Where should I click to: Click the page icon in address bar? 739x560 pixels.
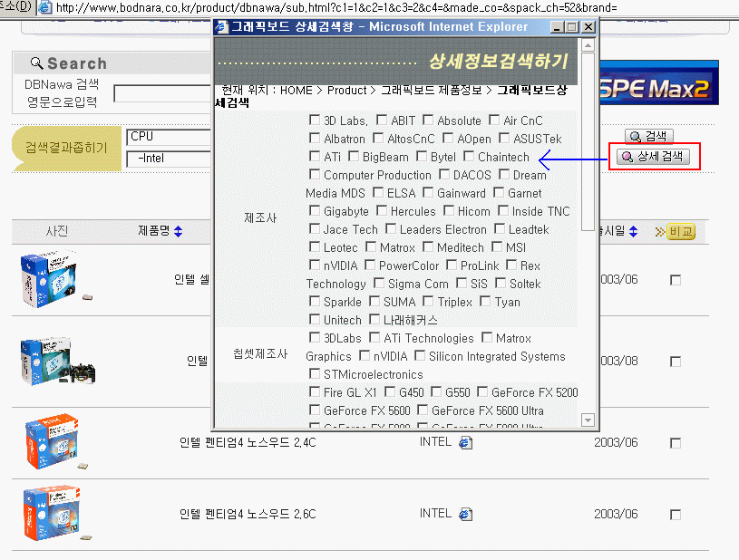[x=44, y=7]
